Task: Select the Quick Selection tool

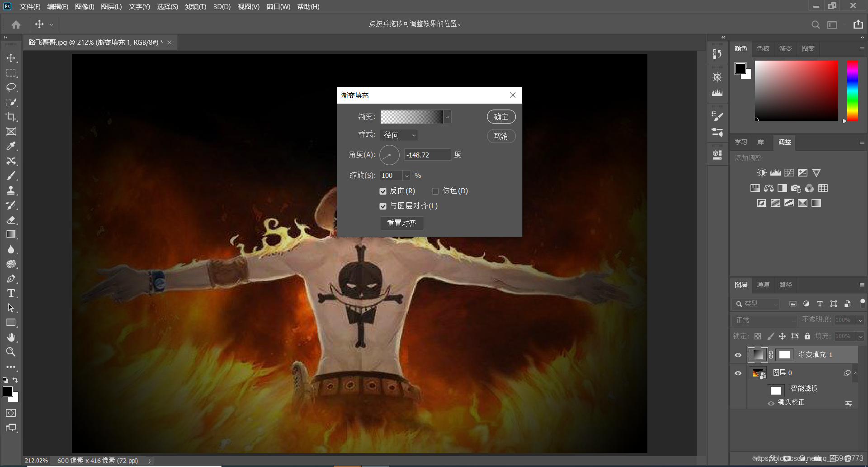Action: click(x=11, y=102)
